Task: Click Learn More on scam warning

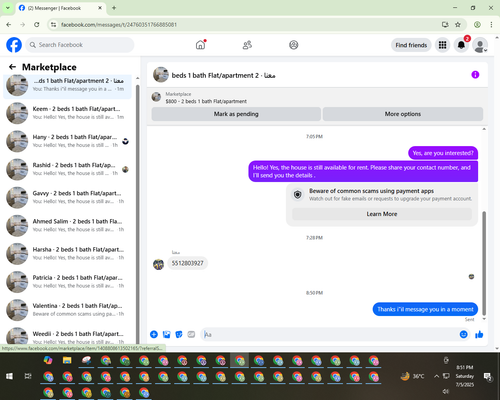Action: 382,214
